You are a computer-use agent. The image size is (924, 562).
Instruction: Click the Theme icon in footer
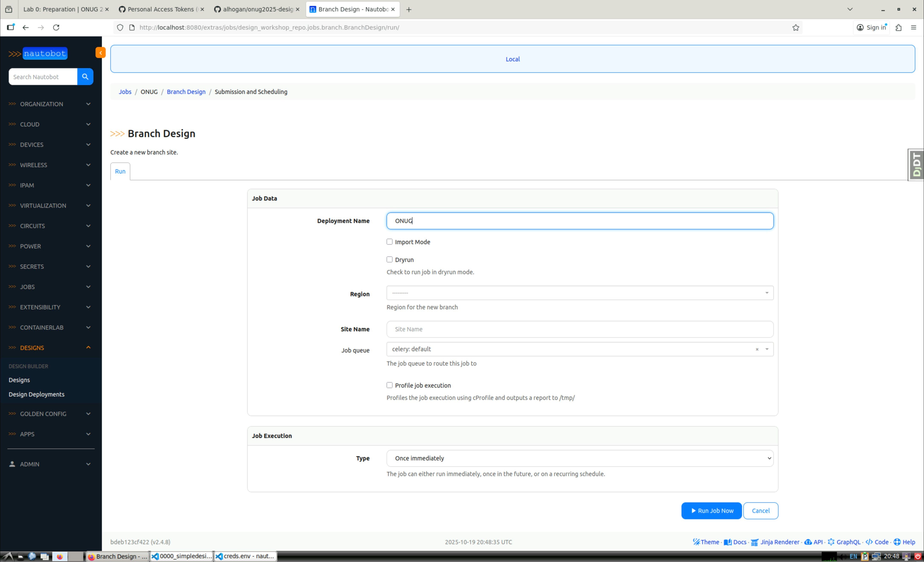pyautogui.click(x=696, y=542)
